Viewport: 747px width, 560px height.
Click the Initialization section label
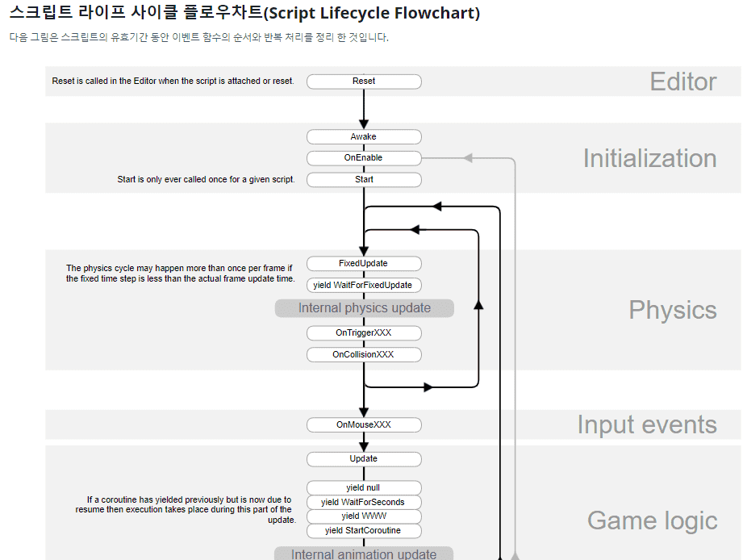(650, 159)
